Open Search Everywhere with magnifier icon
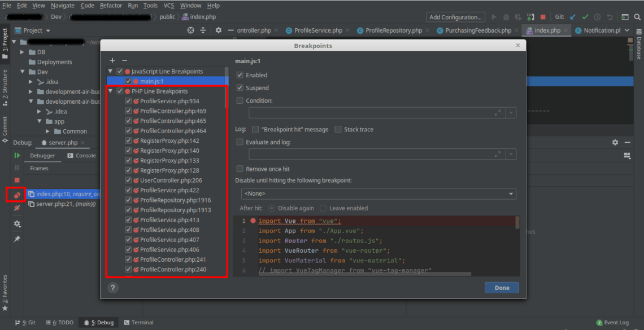Viewport: 644px width, 330px height. [637, 17]
